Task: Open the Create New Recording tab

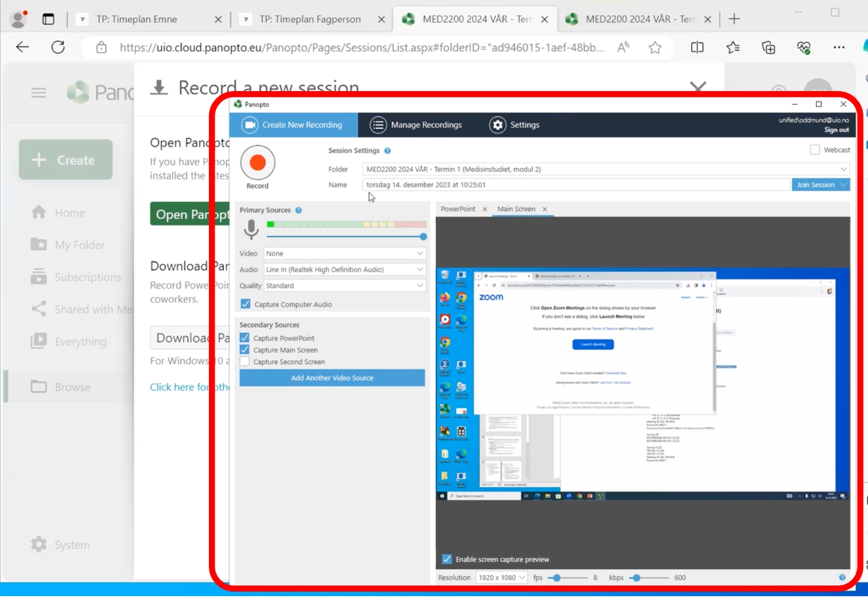Action: (294, 125)
